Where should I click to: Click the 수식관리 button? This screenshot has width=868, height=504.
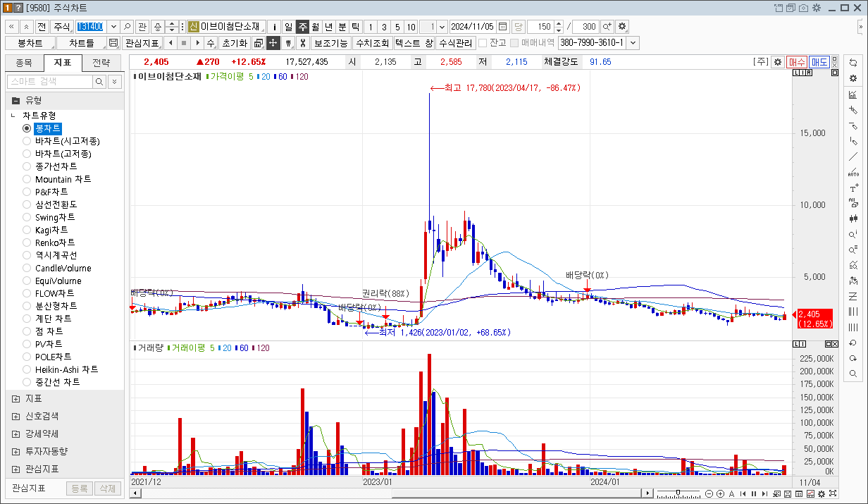click(x=455, y=43)
